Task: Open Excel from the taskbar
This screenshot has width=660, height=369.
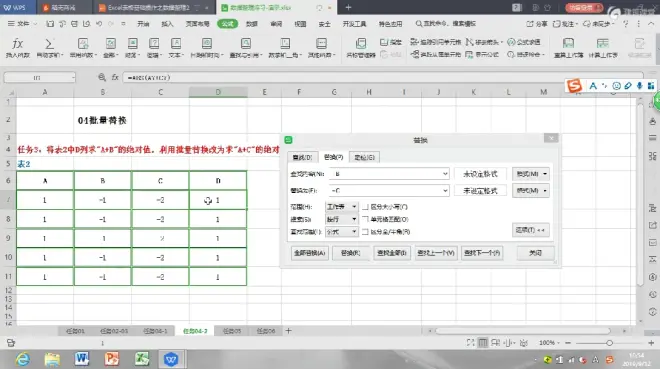Action: tap(142, 359)
